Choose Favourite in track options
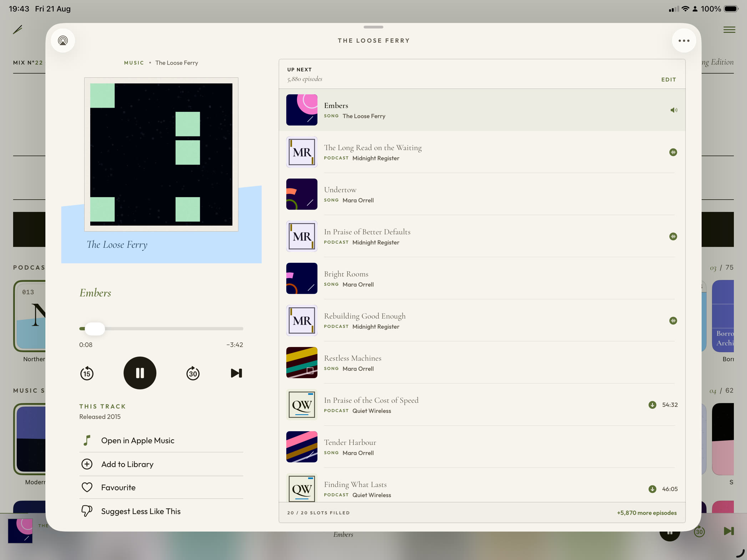747x560 pixels. click(x=161, y=488)
